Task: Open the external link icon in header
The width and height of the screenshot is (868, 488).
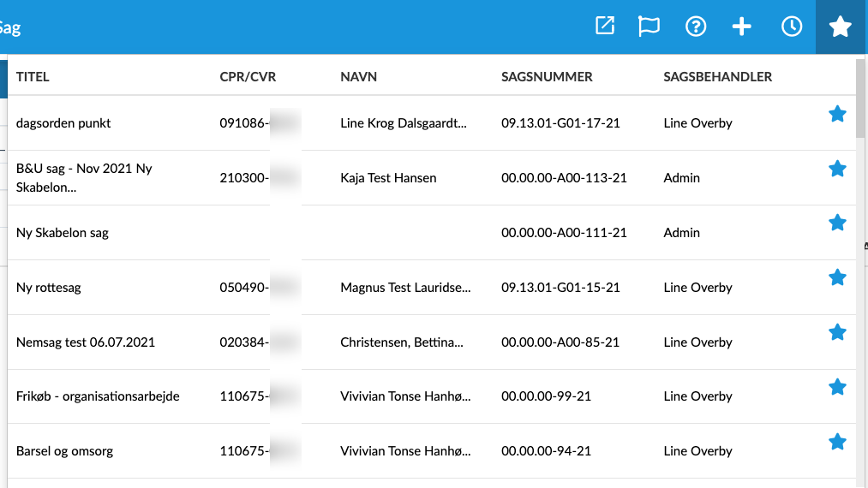Action: tap(605, 27)
